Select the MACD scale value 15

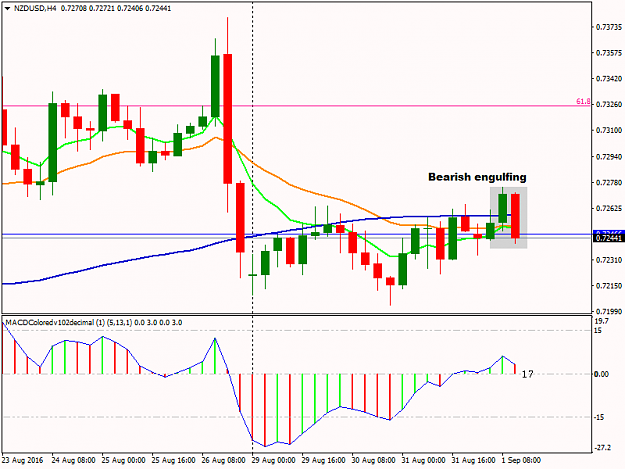coord(598,330)
